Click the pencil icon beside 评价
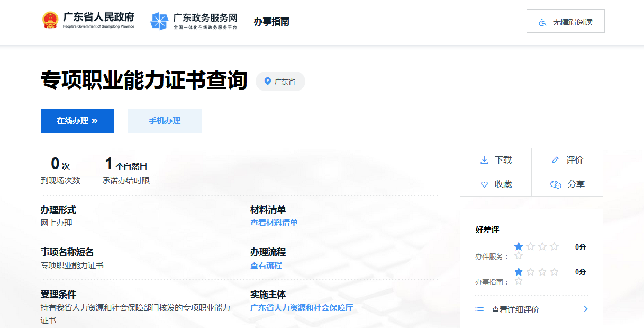 click(x=555, y=160)
